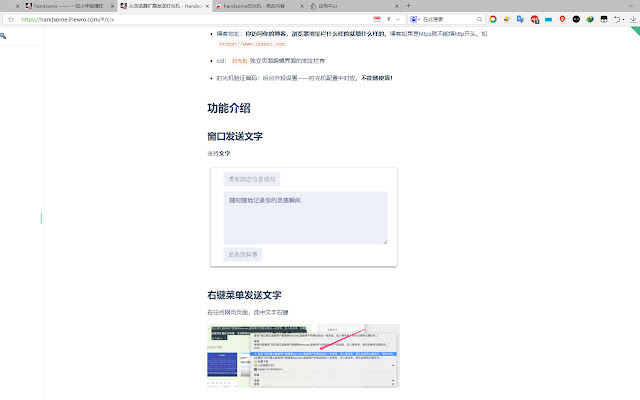Expand the address bar dropdown arrow
The height and width of the screenshot is (400, 640).
[x=398, y=19]
